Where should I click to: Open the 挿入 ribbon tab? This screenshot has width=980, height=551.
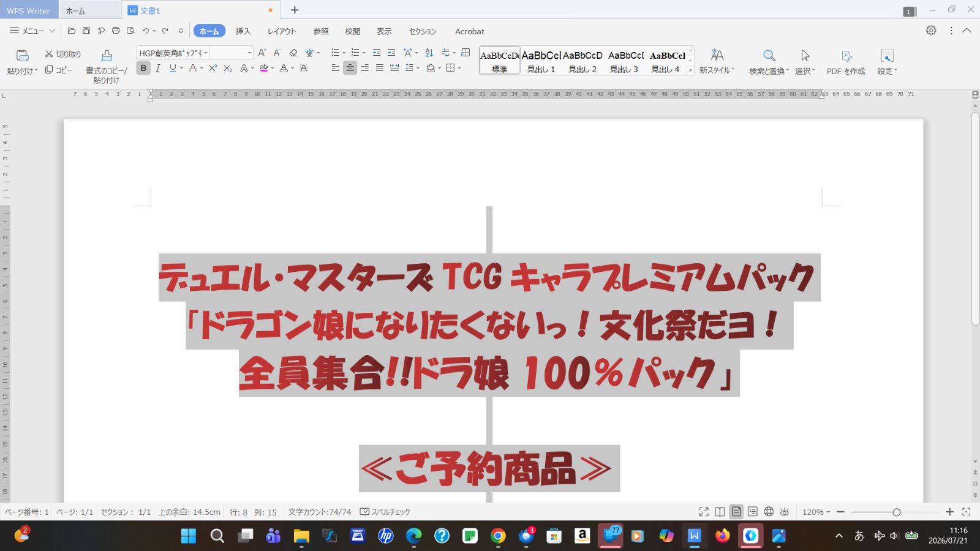point(243,31)
